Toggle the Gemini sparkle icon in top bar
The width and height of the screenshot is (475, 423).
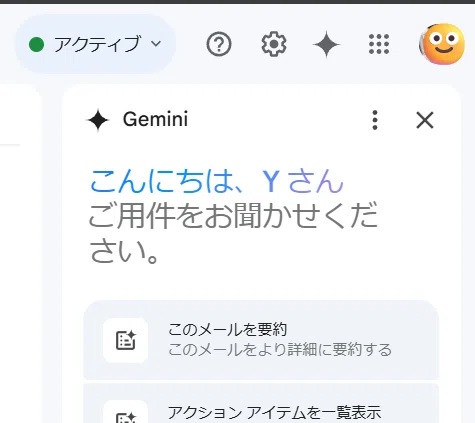point(327,44)
